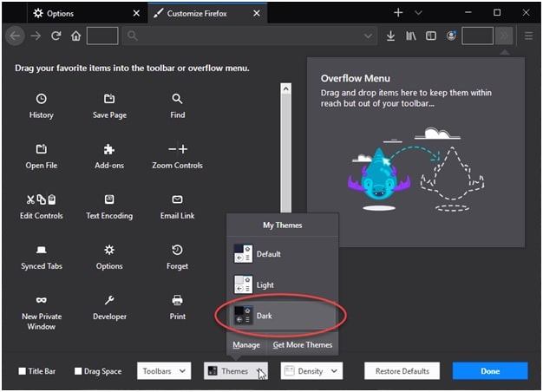Click the Firefox account avatar icon
The image size is (543, 392).
click(451, 36)
